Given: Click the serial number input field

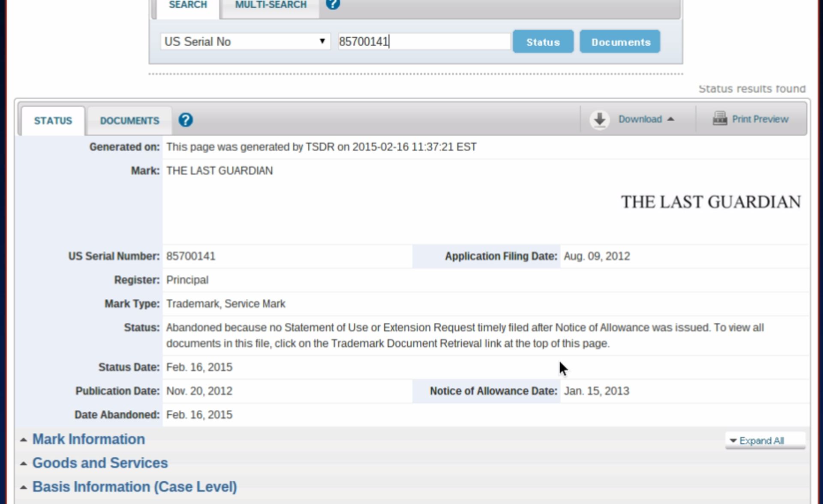Looking at the screenshot, I should [x=422, y=42].
